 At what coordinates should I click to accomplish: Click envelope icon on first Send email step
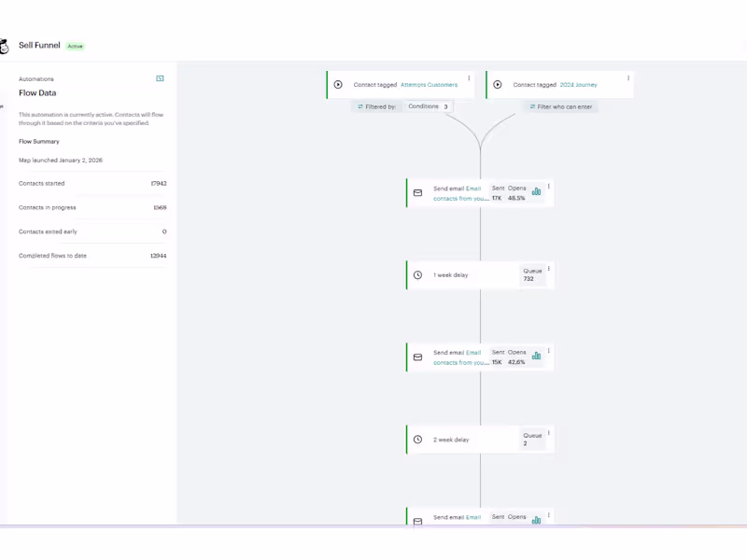[x=417, y=193]
